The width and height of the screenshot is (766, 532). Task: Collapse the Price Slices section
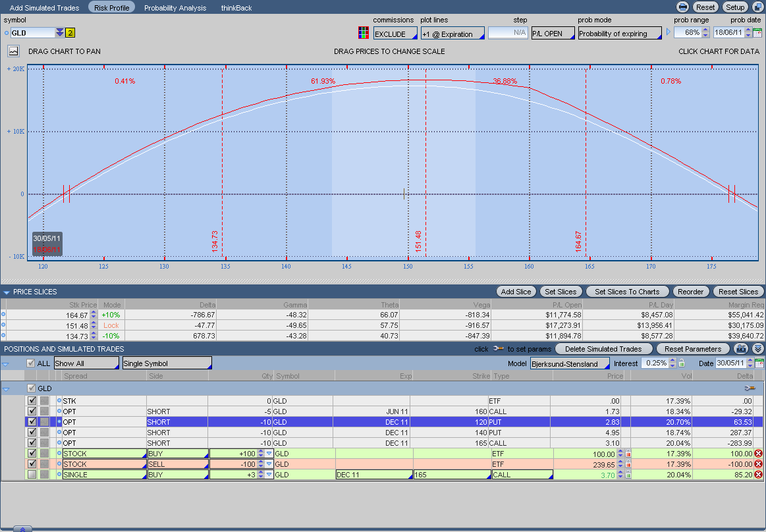tap(6, 292)
